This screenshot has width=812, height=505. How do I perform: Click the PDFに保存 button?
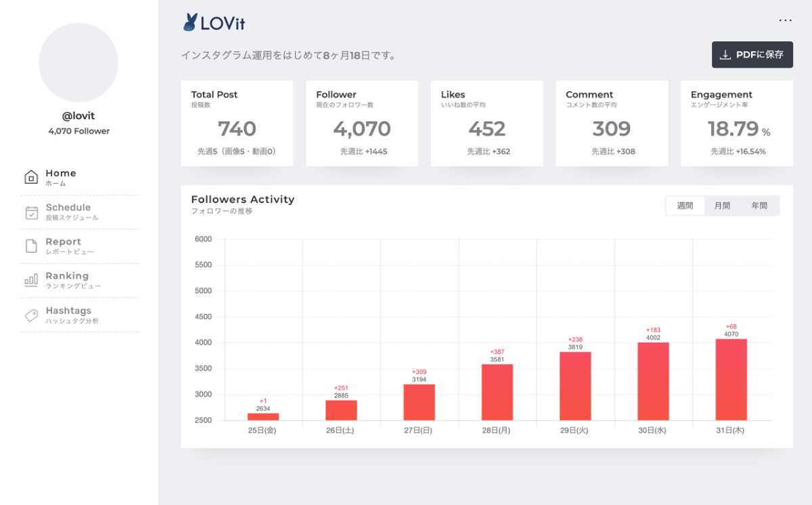752,55
